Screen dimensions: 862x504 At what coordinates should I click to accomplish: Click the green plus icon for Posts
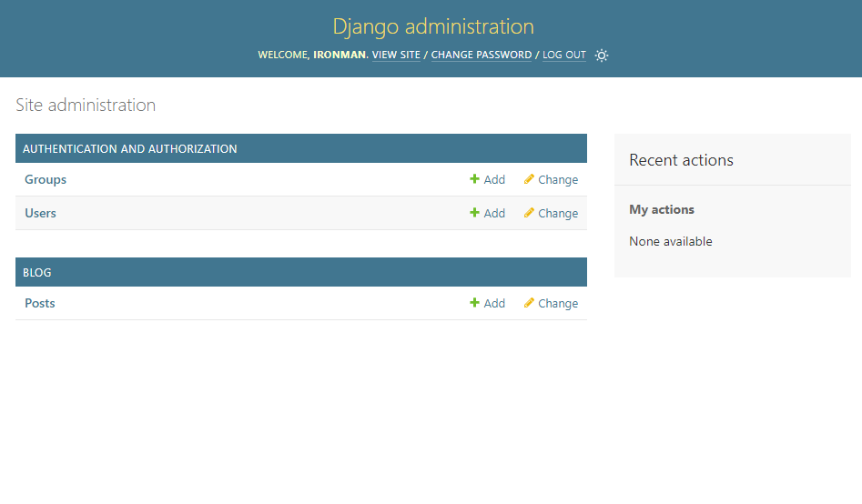(474, 303)
